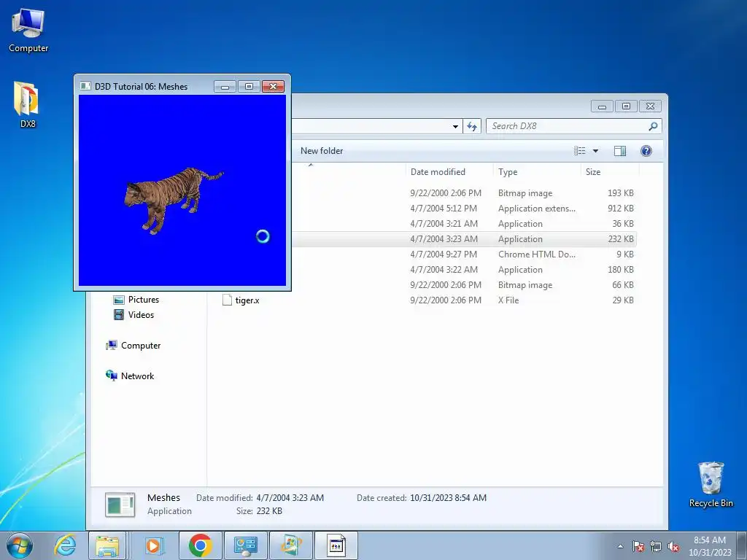Switch to the Meshes app taskbar button
Screen dimensions: 747x560
click(x=336, y=545)
